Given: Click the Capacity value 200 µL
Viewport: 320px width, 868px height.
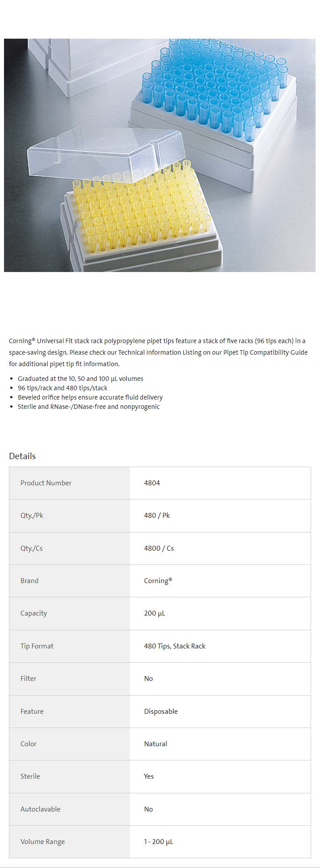Looking at the screenshot, I should coord(154,613).
